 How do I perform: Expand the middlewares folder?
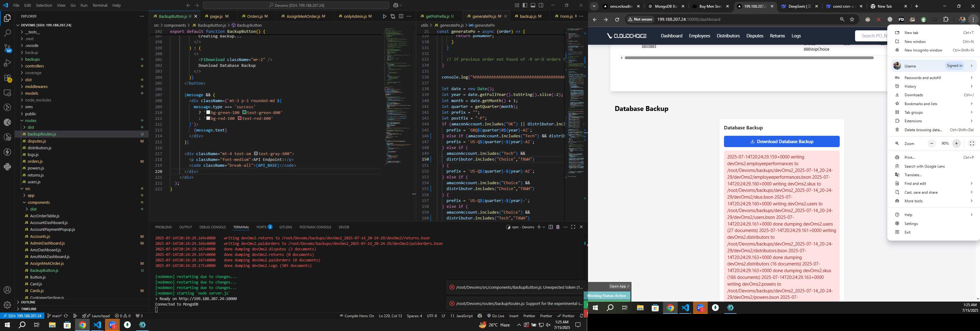[36, 86]
